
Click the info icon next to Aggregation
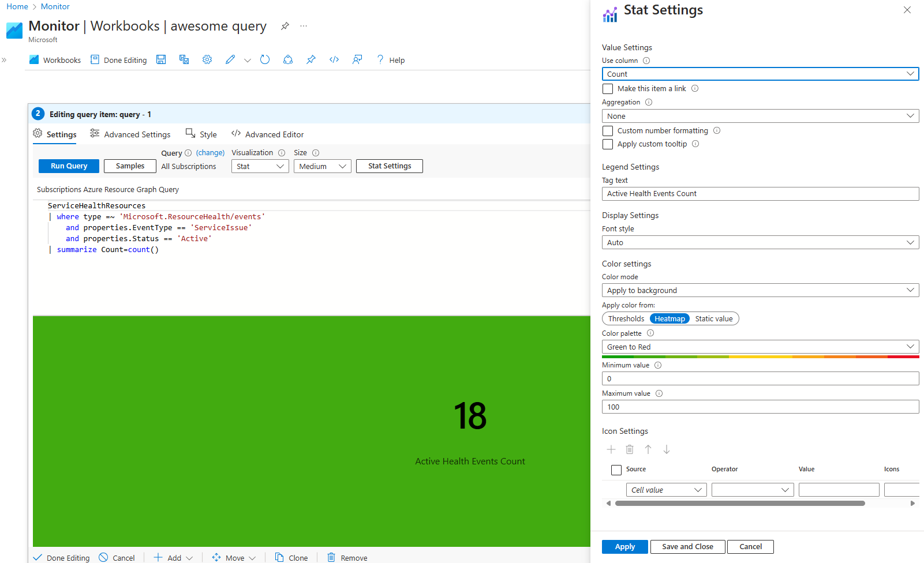[649, 102]
